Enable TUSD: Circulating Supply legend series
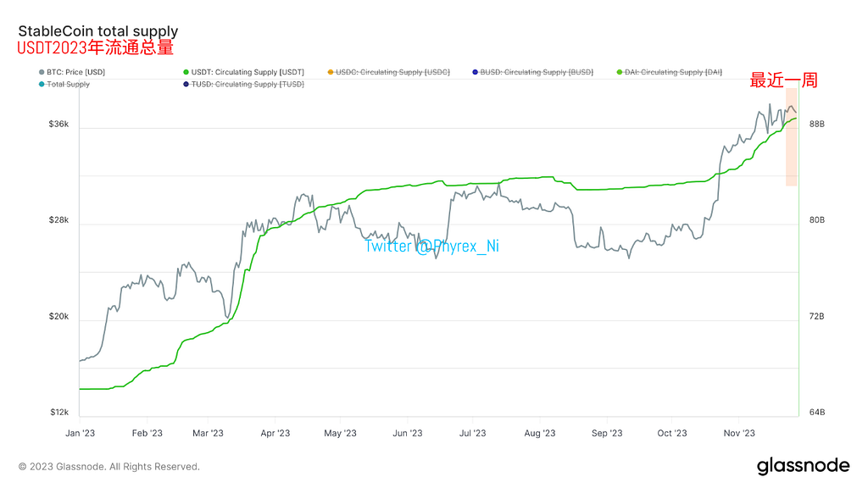 (243, 84)
